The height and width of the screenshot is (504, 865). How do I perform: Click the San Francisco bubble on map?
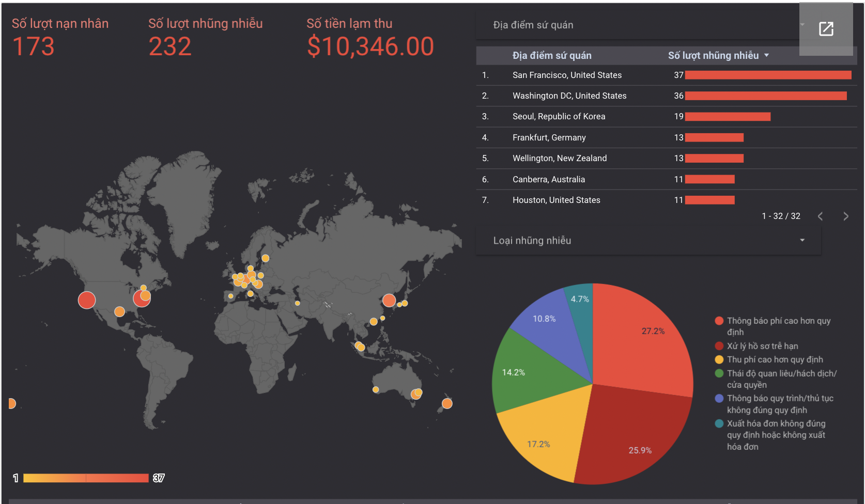(x=87, y=300)
